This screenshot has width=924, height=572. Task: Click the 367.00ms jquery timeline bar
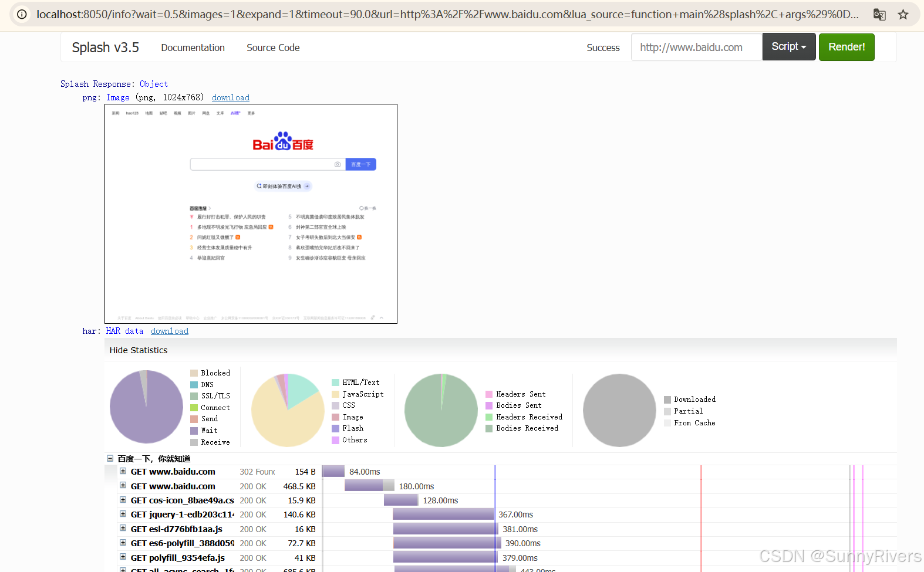[x=444, y=514]
